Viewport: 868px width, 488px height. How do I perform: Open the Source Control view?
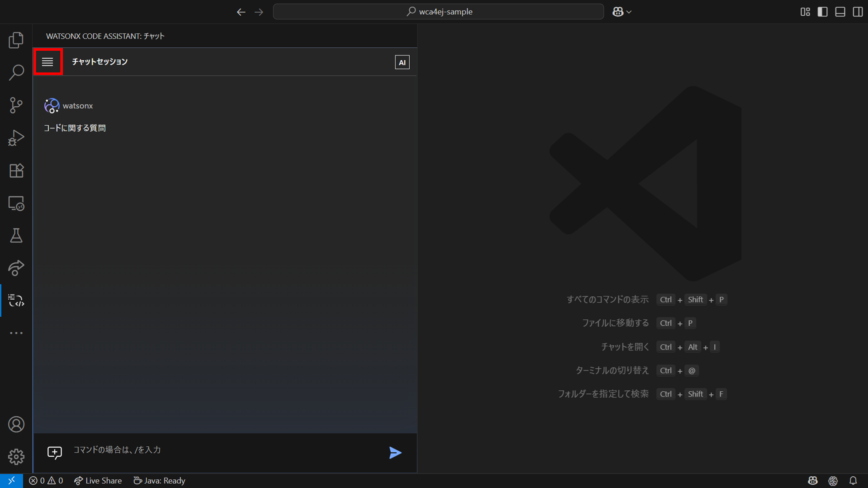[16, 105]
